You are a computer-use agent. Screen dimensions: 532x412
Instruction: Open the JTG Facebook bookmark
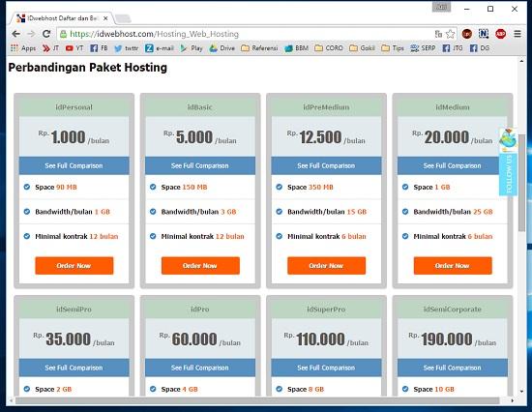coord(453,48)
